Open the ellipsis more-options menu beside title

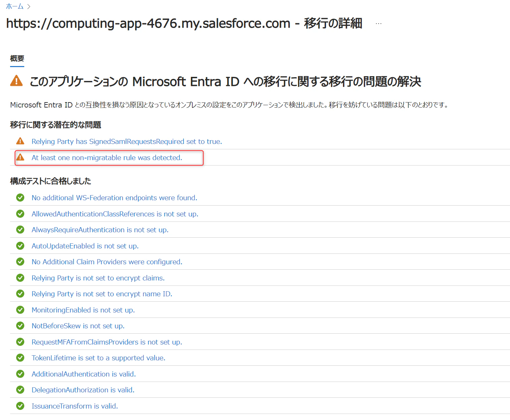pos(379,24)
